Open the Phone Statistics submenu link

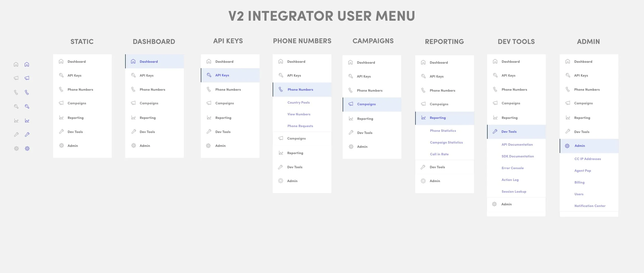[443, 131]
